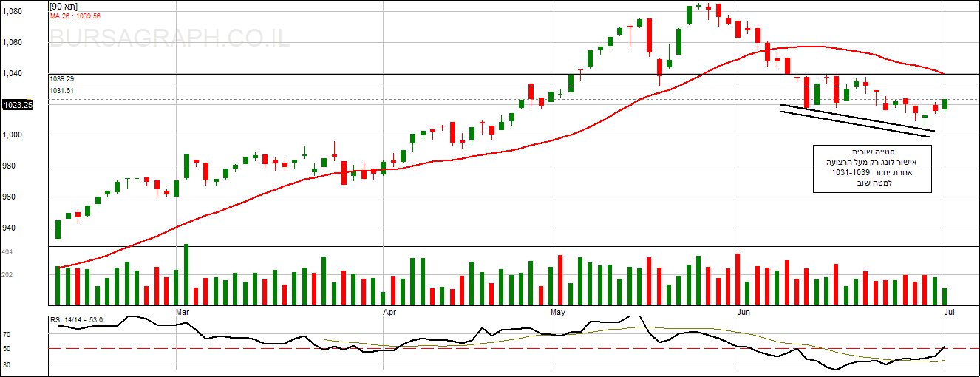
Task: Click the RSI 30 level label
Action: [x=7, y=364]
